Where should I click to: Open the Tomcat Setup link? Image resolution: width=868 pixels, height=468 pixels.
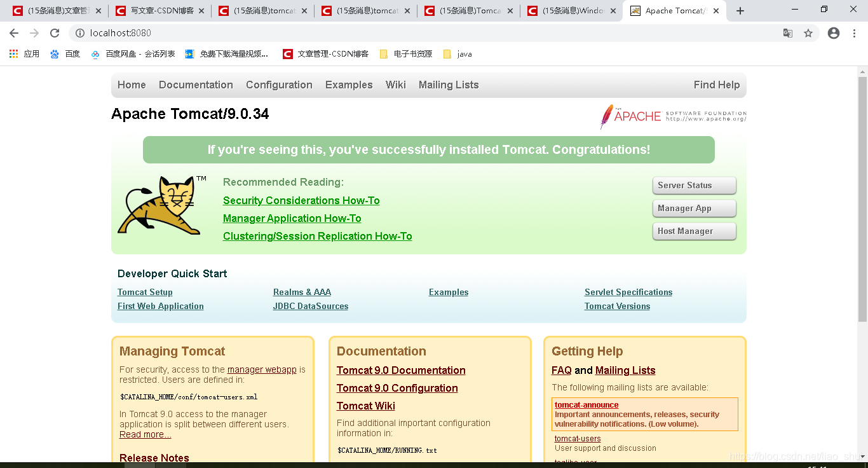(x=145, y=292)
